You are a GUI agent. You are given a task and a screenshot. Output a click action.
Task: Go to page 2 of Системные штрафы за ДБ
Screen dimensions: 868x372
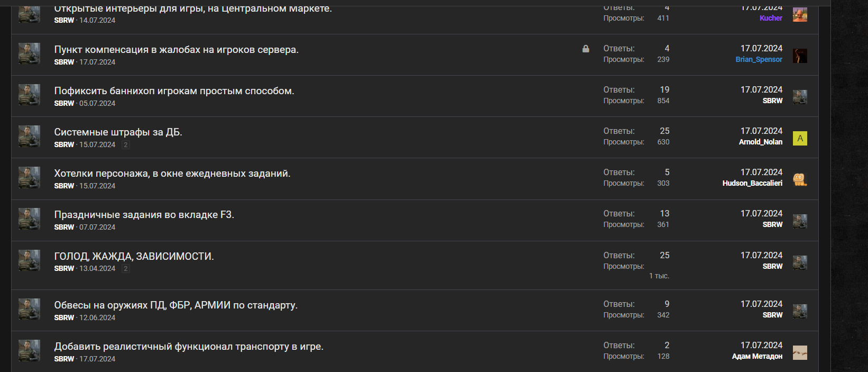[125, 144]
